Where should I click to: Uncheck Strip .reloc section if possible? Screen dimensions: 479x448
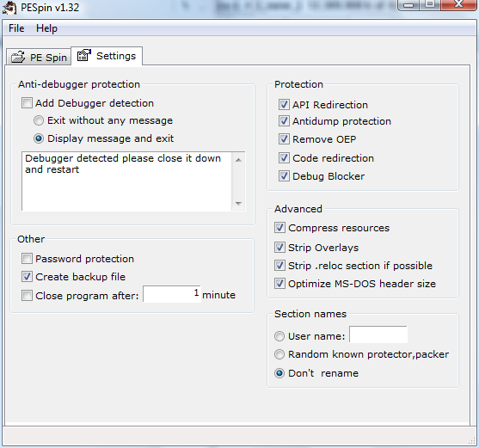pos(279,266)
